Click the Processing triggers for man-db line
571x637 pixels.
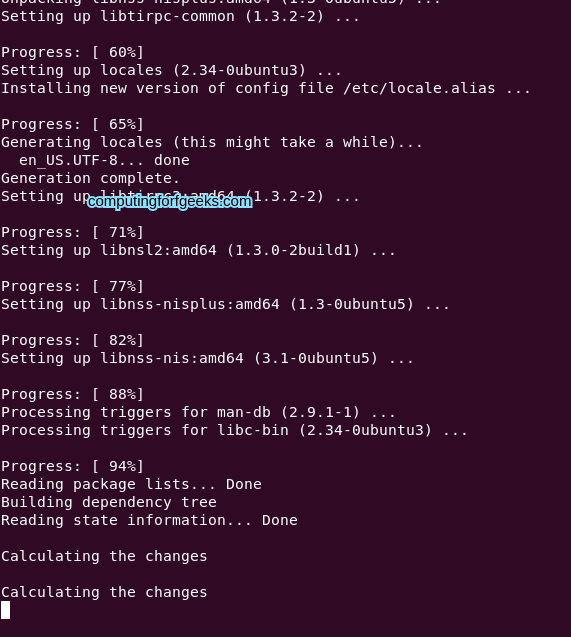click(198, 412)
